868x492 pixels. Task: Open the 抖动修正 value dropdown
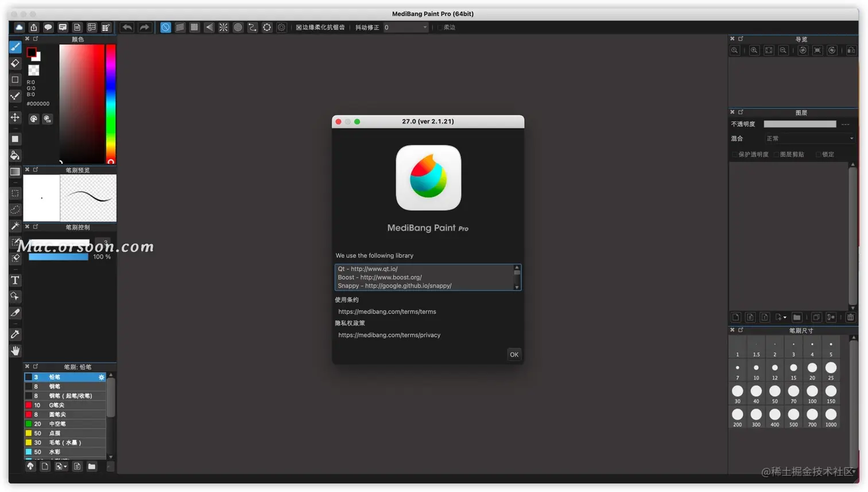tap(406, 28)
